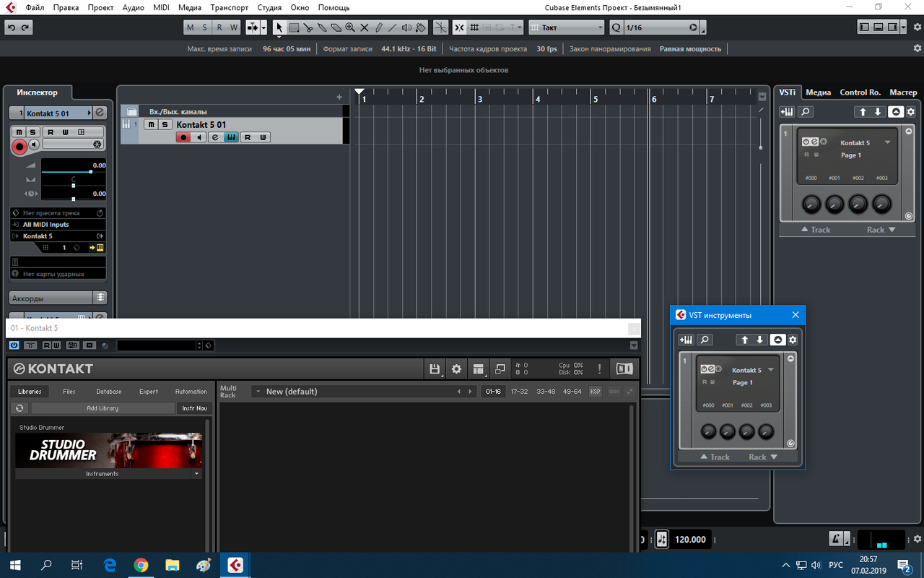This screenshot has height=578, width=924.
Task: Click the Undo arrow in toolbar
Action: pos(12,27)
